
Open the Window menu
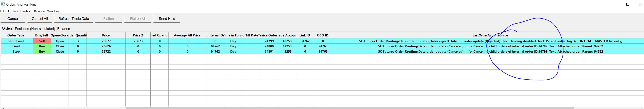tap(53, 11)
